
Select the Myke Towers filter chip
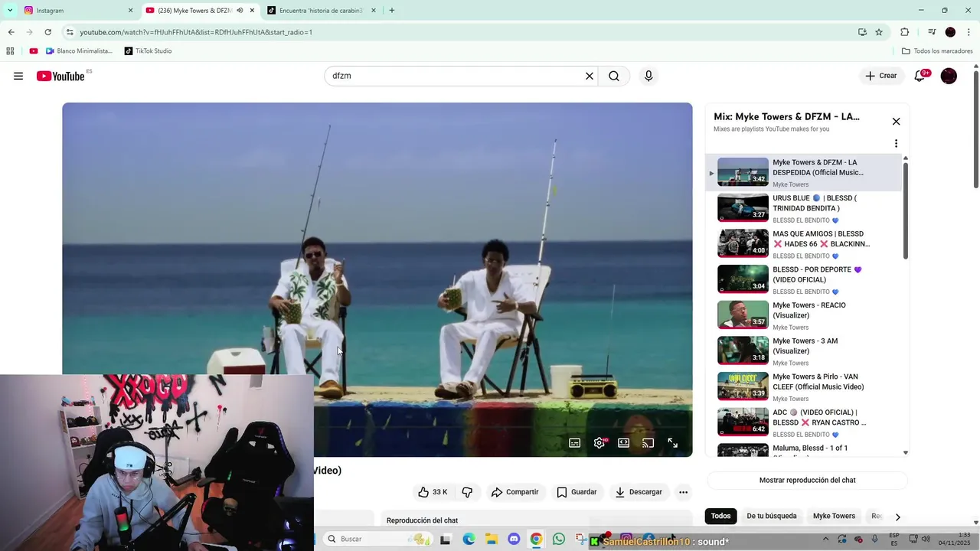click(x=834, y=516)
